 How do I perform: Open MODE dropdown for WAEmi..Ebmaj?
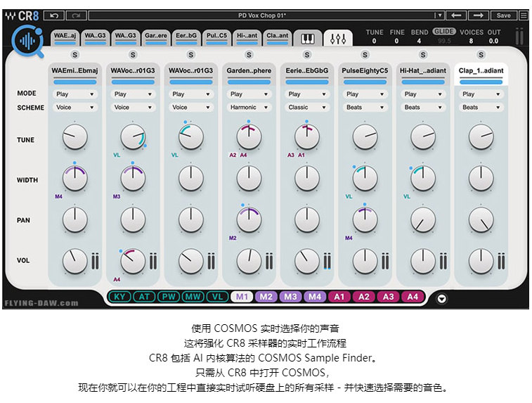pos(74,94)
